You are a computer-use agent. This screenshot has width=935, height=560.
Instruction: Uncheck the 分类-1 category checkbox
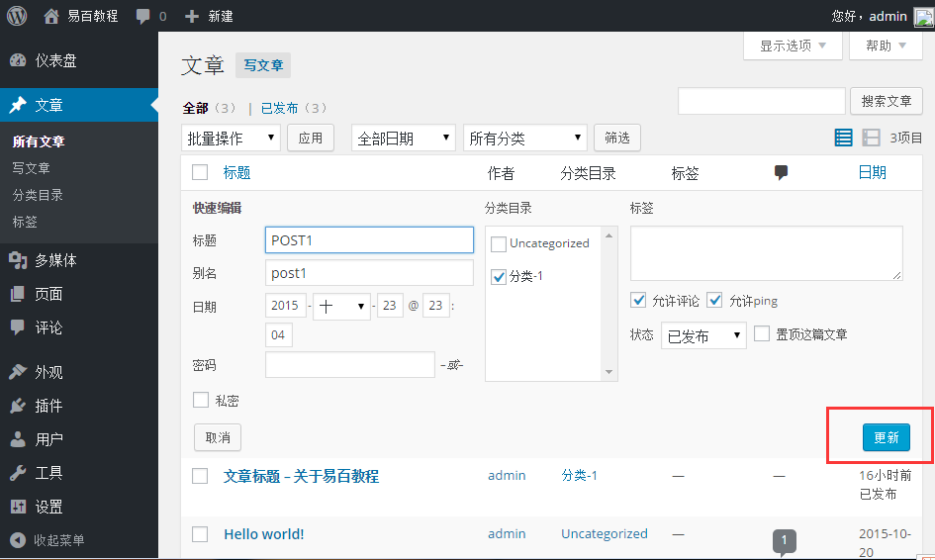click(499, 277)
